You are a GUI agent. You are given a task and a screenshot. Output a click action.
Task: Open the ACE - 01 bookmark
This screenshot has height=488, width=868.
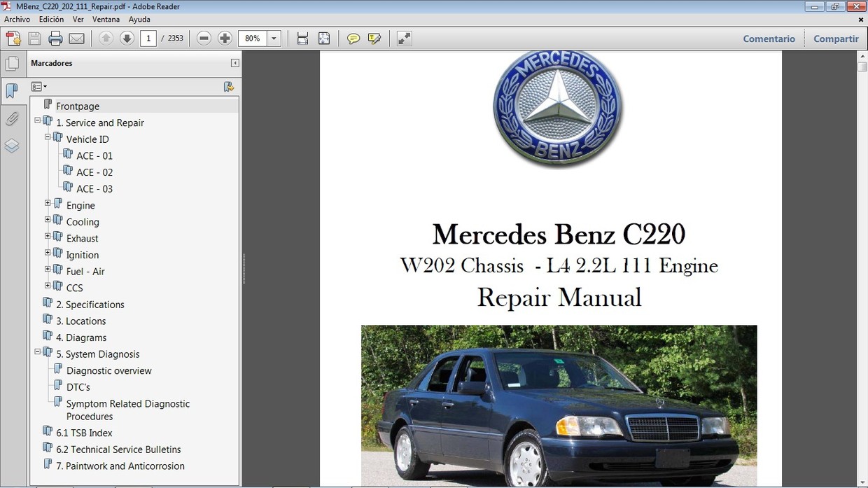point(94,155)
